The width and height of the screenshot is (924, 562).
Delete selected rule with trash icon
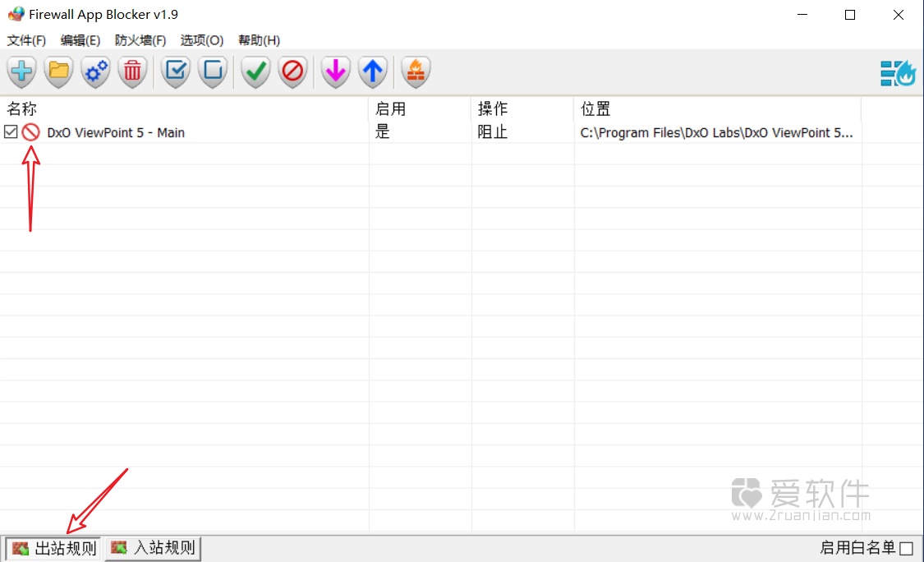(132, 71)
